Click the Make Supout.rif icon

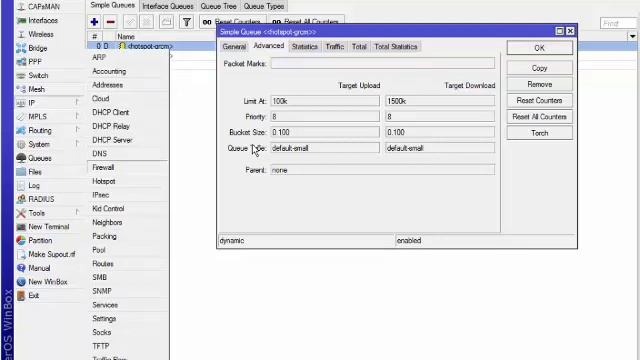click(x=21, y=254)
